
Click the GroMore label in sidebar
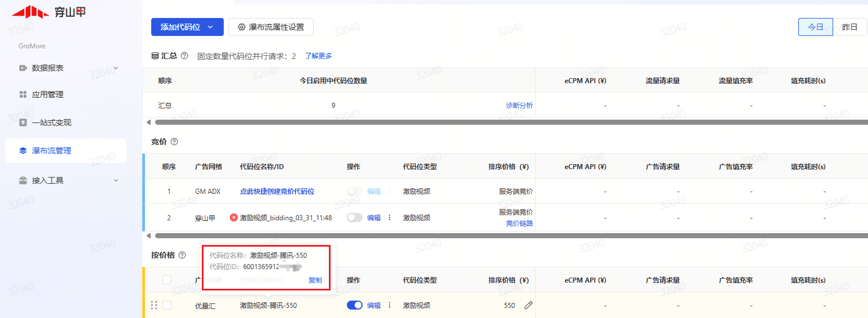[32, 46]
